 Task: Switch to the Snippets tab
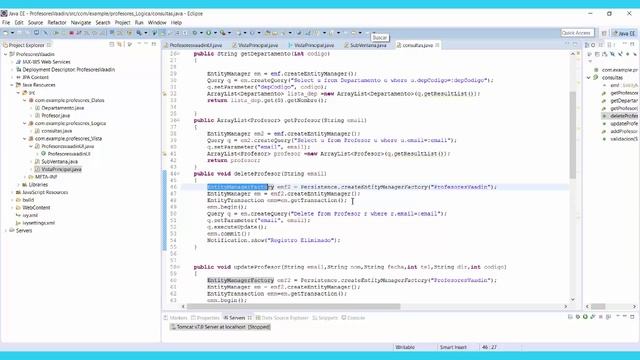pyautogui.click(x=325, y=318)
